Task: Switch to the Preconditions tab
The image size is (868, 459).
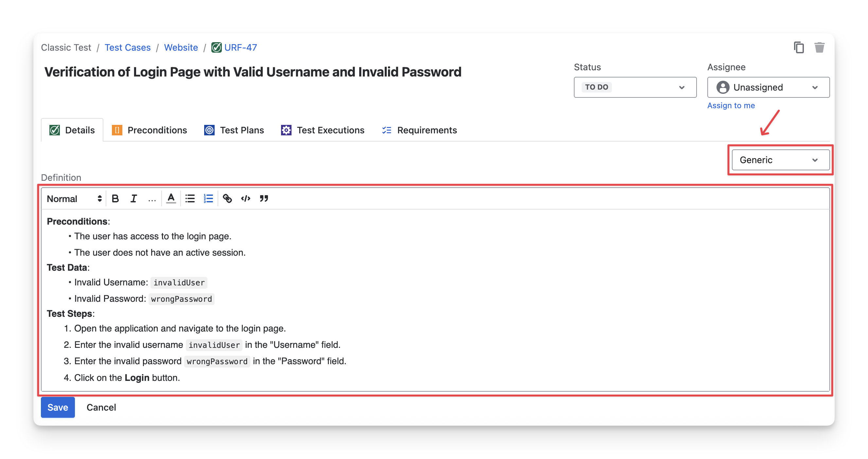Action: 149,130
